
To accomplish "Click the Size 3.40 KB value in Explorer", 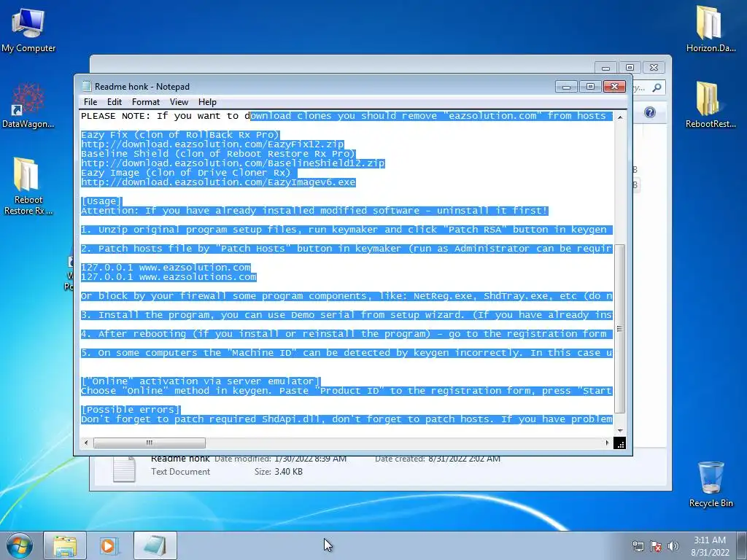I will click(x=288, y=472).
